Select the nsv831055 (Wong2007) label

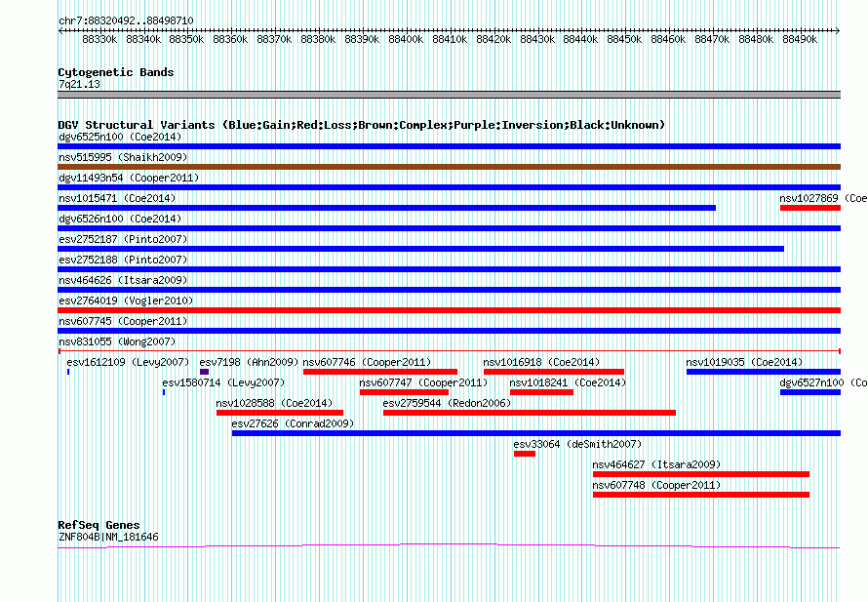tap(117, 341)
